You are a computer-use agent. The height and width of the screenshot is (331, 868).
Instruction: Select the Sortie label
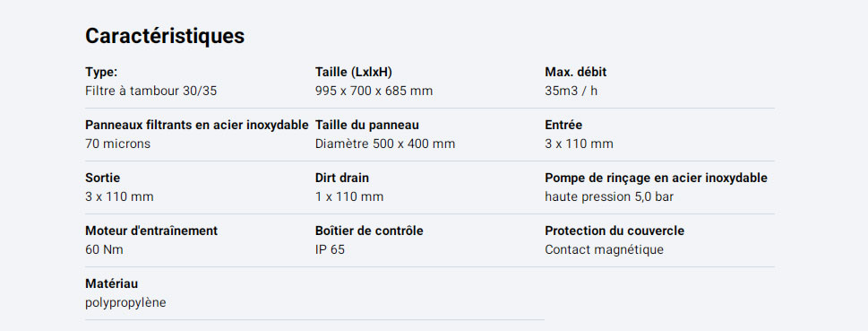coord(102,178)
